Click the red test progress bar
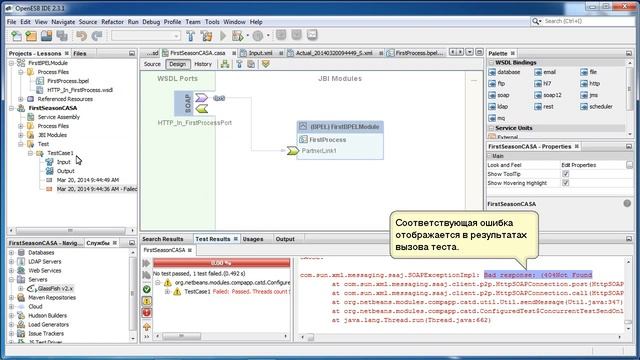The image size is (640, 360). point(222,263)
